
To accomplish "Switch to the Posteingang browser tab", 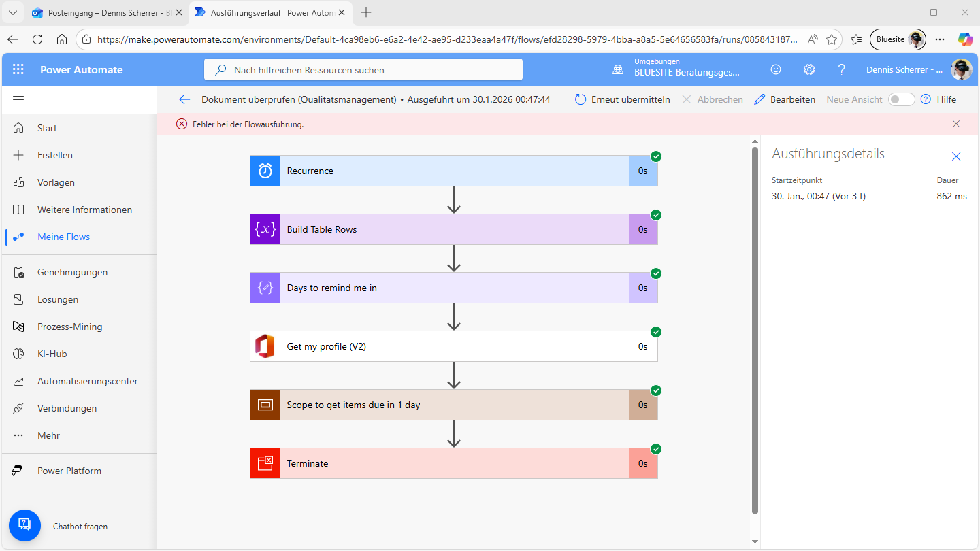I will (x=103, y=12).
